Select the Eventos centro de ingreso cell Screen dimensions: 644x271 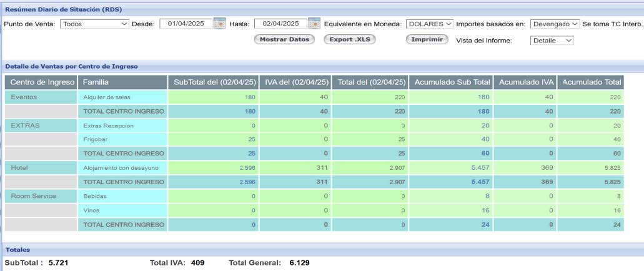click(42, 97)
